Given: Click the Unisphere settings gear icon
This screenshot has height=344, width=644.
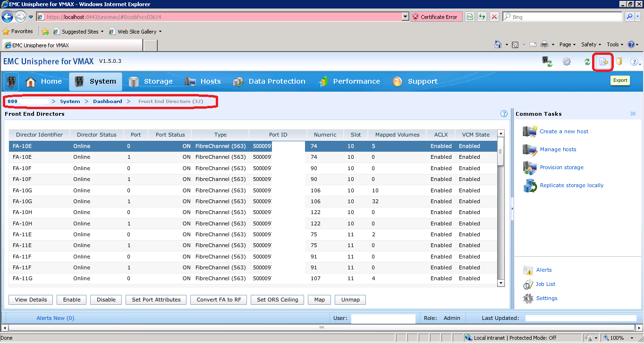Looking at the screenshot, I should (x=567, y=62).
